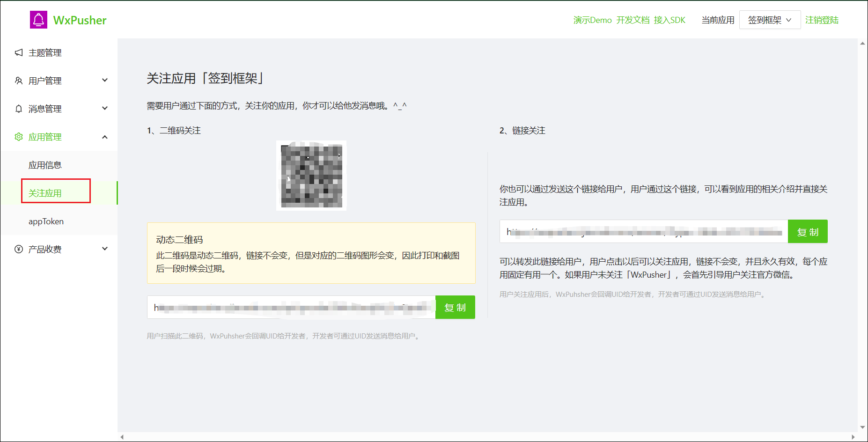Open the 演示Demo link
868x442 pixels.
[592, 20]
